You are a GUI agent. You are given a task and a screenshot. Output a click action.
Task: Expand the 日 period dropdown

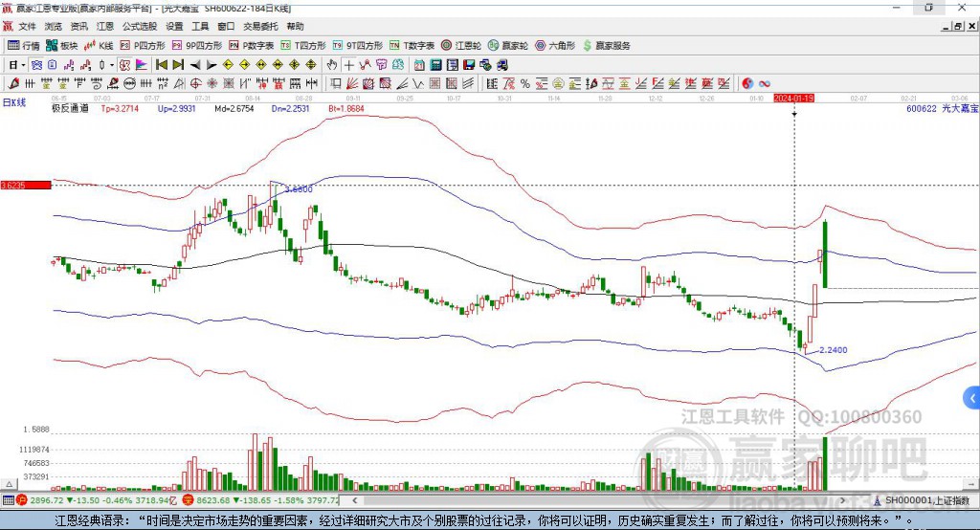23,65
